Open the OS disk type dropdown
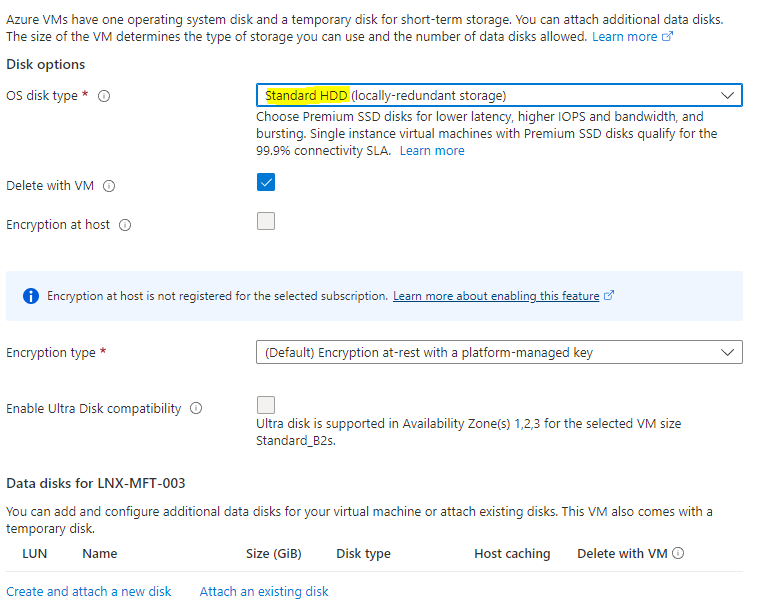 click(498, 96)
